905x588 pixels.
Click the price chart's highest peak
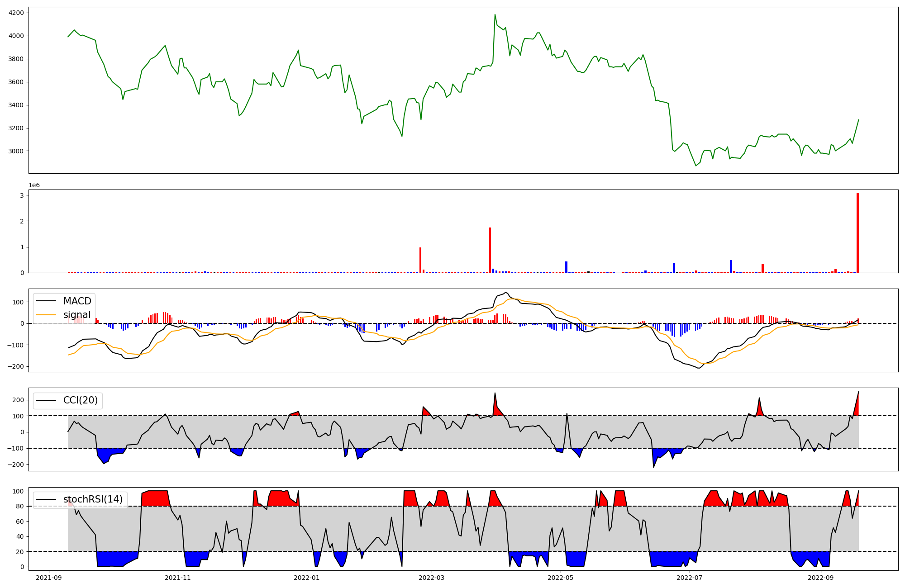coord(495,14)
